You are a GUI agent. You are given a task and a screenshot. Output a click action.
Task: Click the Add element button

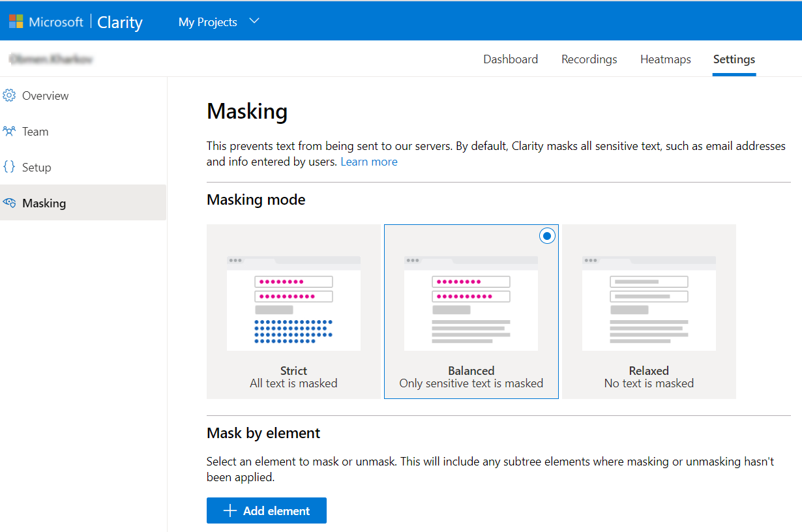(x=267, y=510)
